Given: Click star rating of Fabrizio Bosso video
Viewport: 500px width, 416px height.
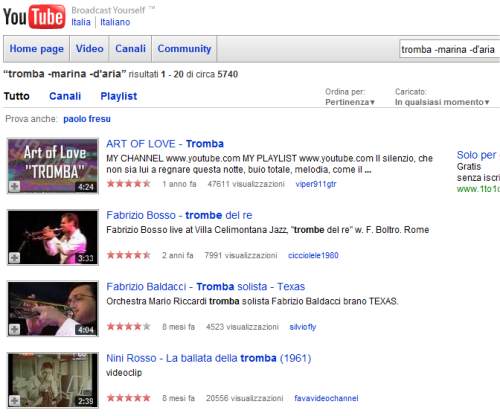Looking at the screenshot, I should (128, 255).
